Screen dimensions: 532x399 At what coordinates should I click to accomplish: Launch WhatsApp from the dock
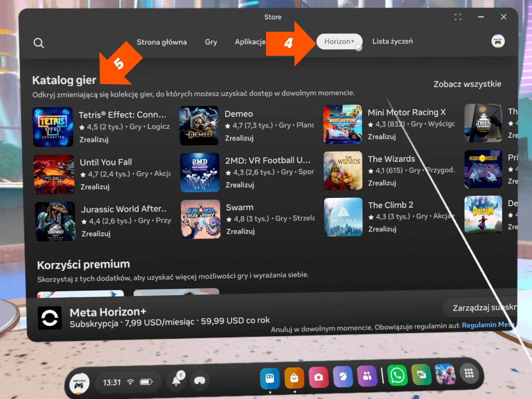[397, 376]
